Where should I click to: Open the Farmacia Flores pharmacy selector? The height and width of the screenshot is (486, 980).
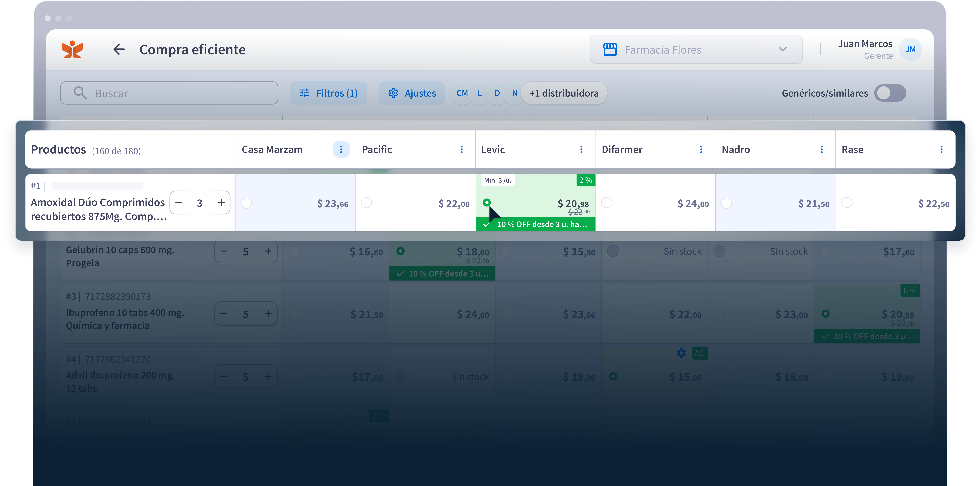pos(696,49)
